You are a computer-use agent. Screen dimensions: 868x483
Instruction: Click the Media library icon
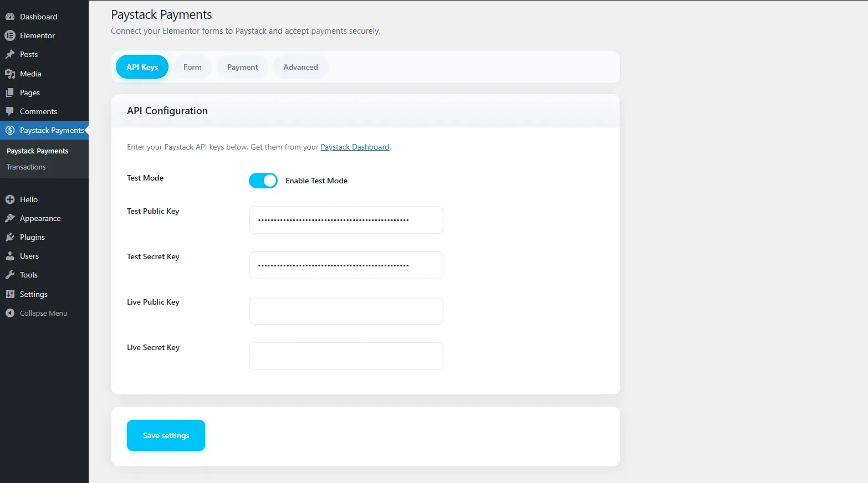pos(10,74)
